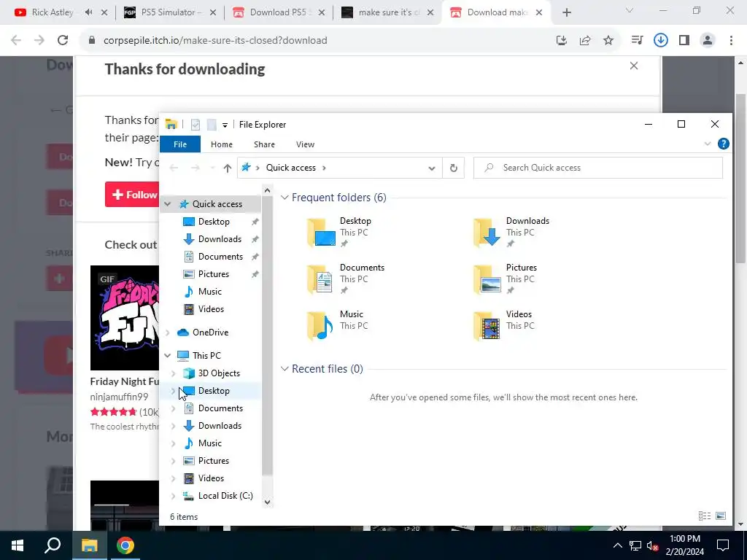Open the File ribbon tab
Image resolution: width=747 pixels, height=560 pixels.
click(180, 144)
